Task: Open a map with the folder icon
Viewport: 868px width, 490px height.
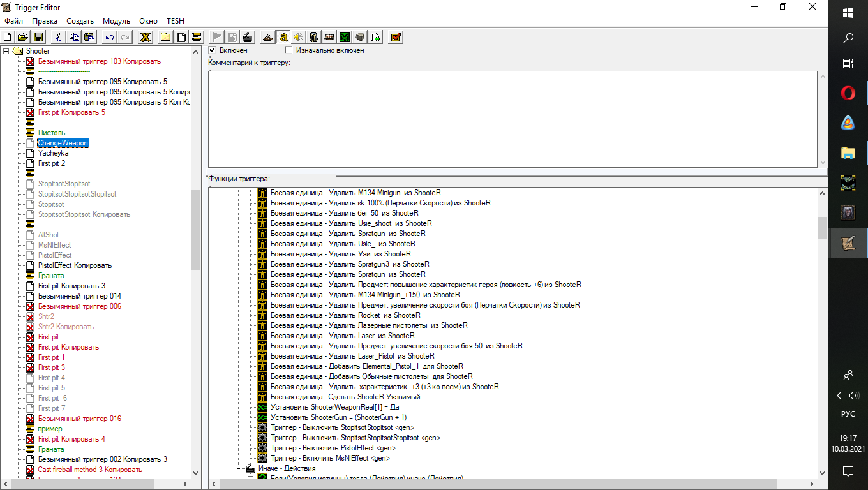Action: (x=23, y=37)
